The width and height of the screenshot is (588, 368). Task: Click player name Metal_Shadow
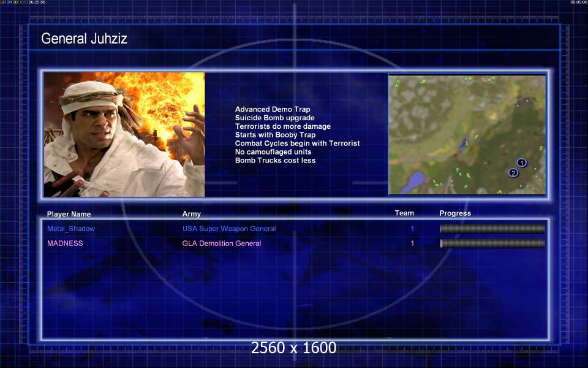click(71, 229)
